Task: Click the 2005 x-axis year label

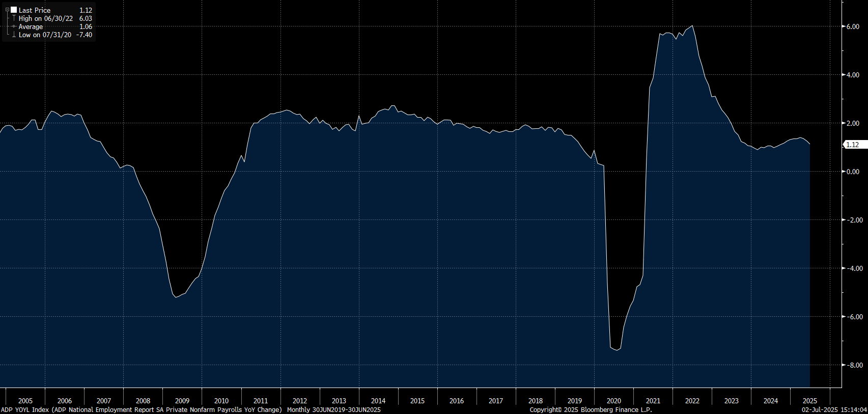Action: pyautogui.click(x=25, y=401)
